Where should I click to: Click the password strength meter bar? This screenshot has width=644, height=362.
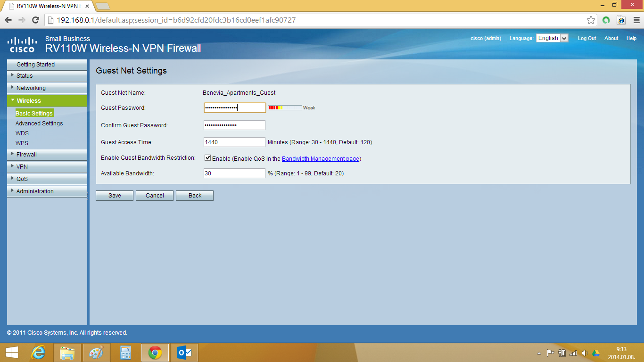285,108
